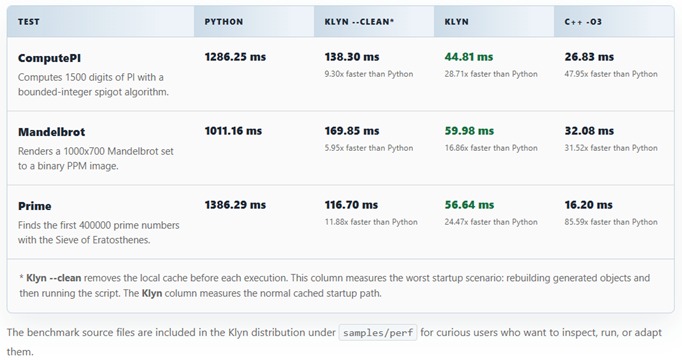Click the ComputePI description about 1500 digits

pos(93,85)
